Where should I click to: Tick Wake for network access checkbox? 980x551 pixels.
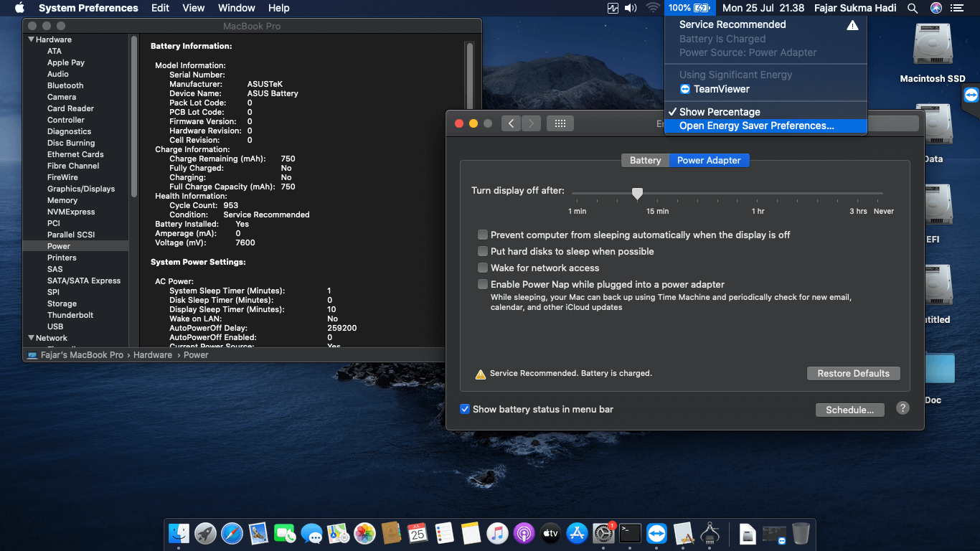click(x=484, y=268)
